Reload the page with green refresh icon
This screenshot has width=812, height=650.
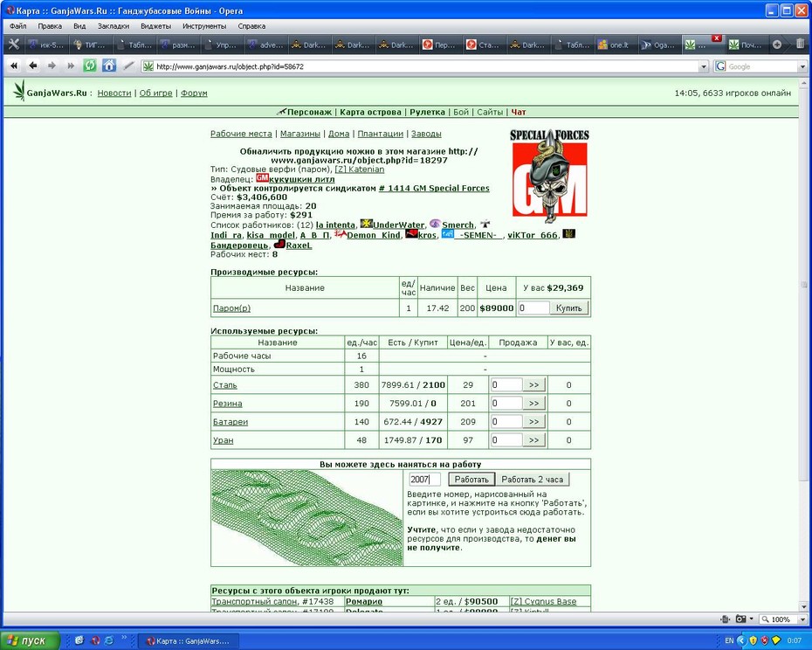90,66
